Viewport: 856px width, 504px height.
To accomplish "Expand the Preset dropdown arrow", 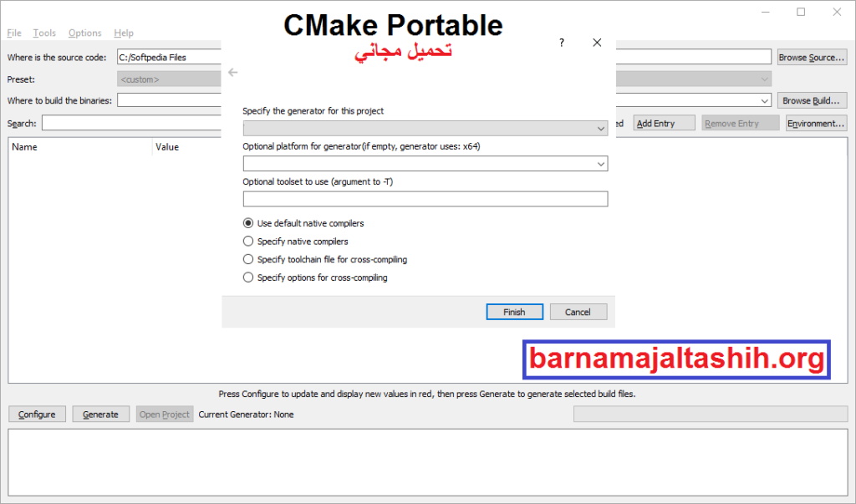I will click(x=764, y=79).
